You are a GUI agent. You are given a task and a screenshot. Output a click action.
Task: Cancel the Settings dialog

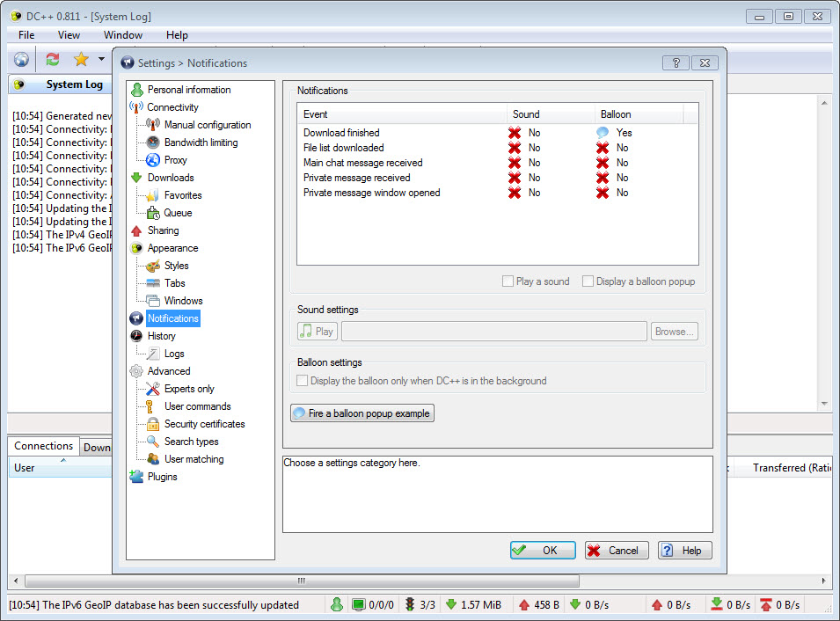pos(616,551)
